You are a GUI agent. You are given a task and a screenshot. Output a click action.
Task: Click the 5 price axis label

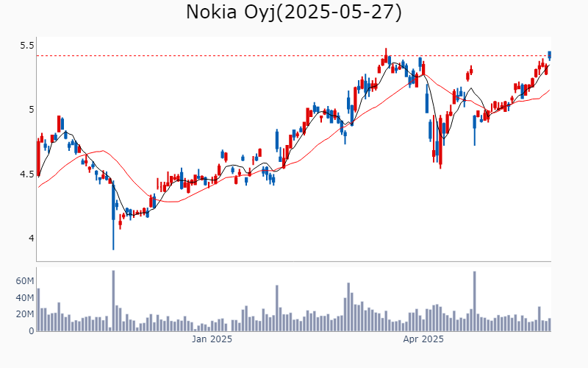[31, 110]
